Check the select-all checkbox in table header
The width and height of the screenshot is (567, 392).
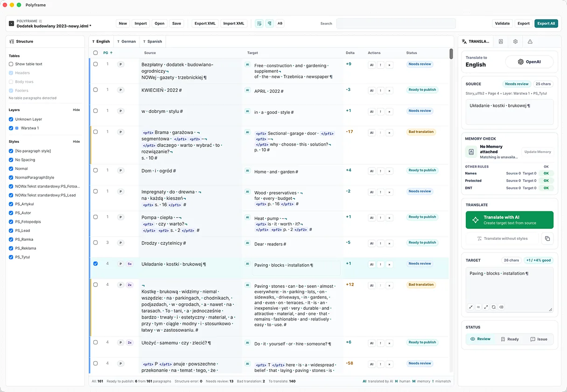[95, 53]
